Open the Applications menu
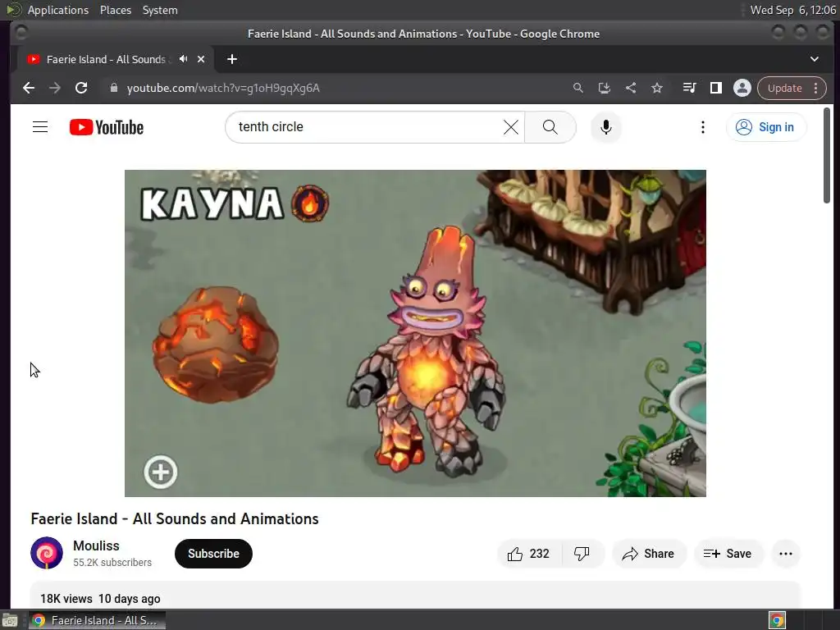 (58, 10)
